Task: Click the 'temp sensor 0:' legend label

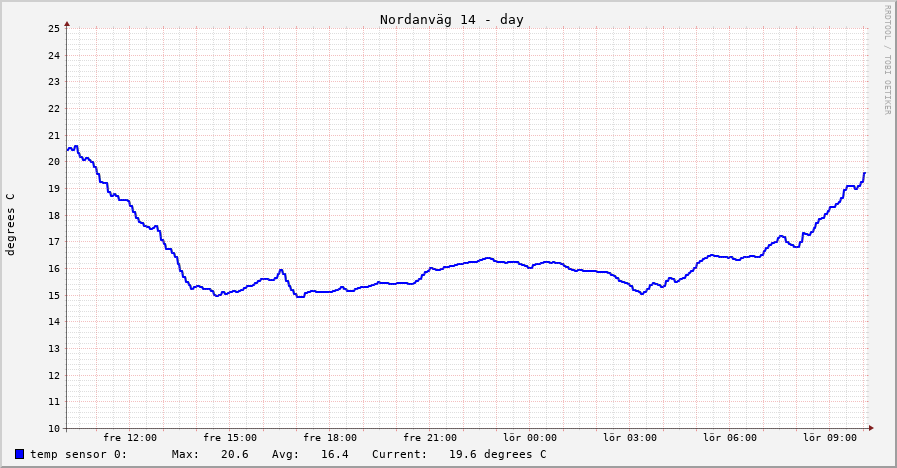Action: 78,454
